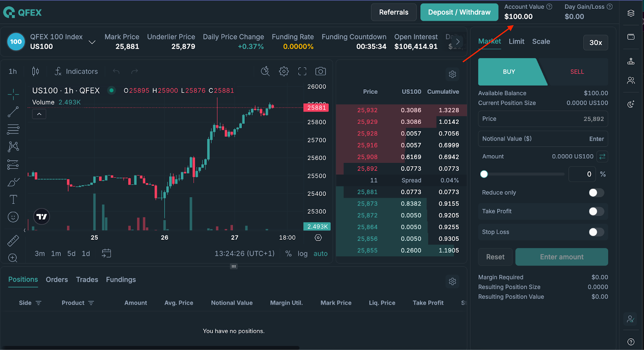
Task: Adjust the amount percentage slider handle
Action: [484, 174]
